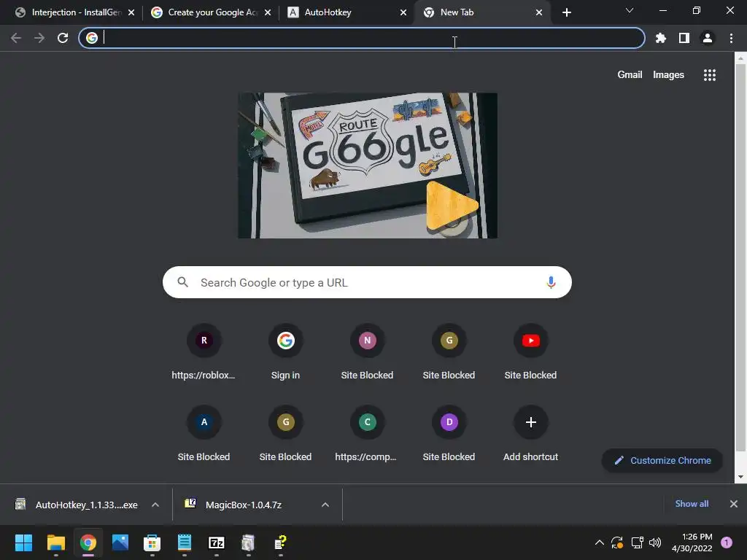Open File Explorer from taskbar
The height and width of the screenshot is (560, 747).
point(55,542)
